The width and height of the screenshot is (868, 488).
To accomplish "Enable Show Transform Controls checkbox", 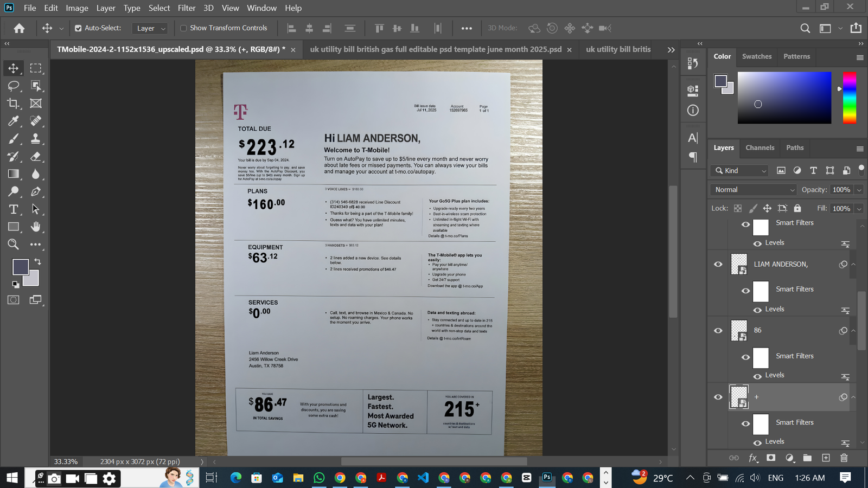I will pos(183,28).
